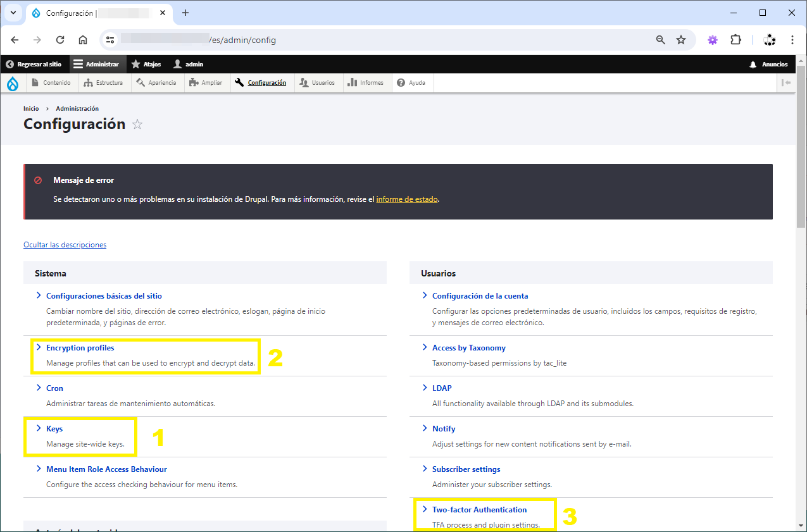Open Configuración de la cuenta
The image size is (807, 532).
pyautogui.click(x=480, y=295)
